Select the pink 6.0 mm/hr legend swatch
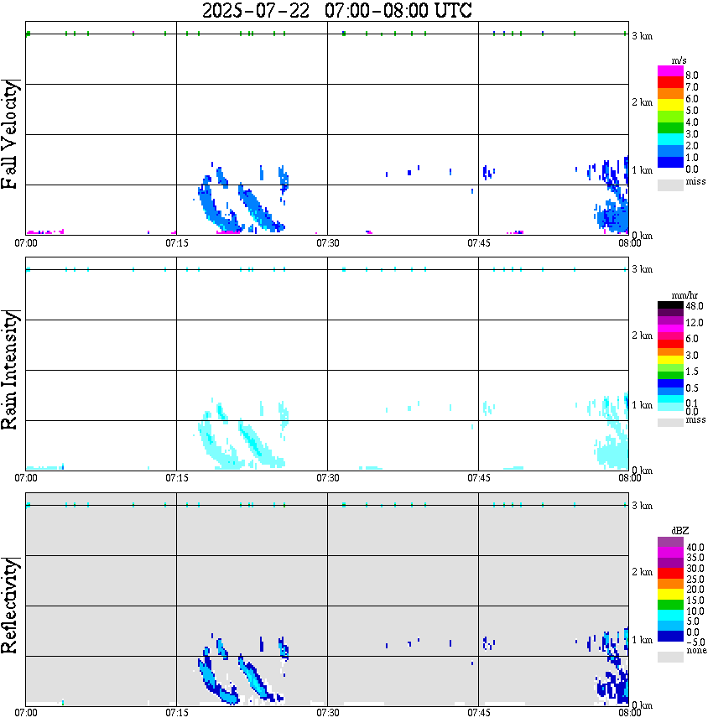Viewport: 713px width, 728px height. coord(670,336)
